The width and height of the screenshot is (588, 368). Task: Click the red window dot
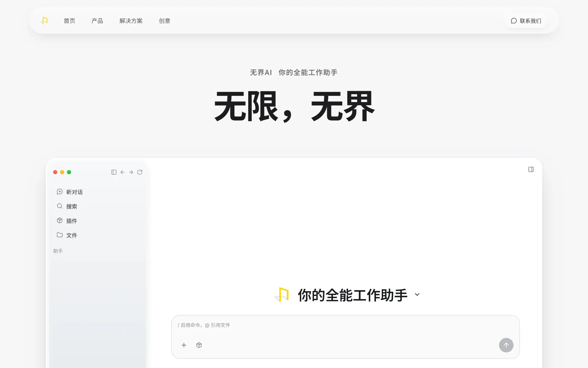(x=55, y=172)
